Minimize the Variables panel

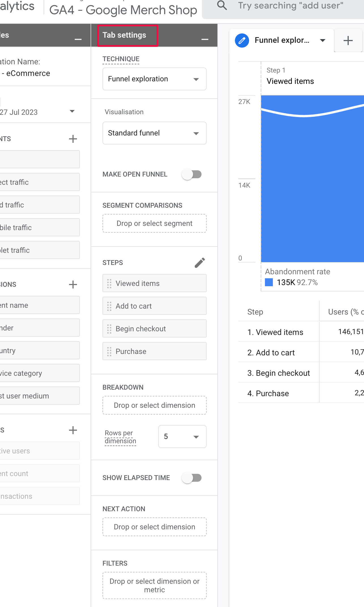click(x=78, y=39)
